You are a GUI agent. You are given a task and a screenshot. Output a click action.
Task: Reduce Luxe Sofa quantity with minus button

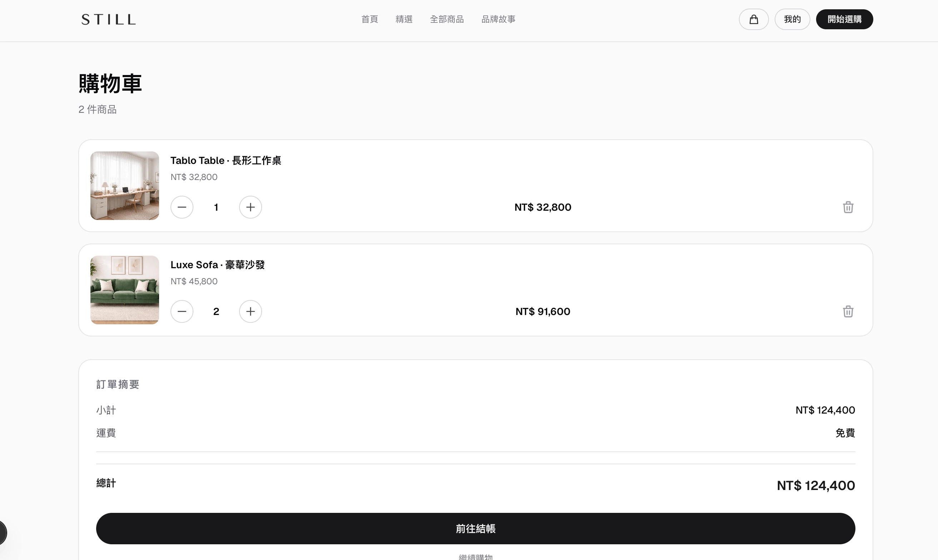182,311
